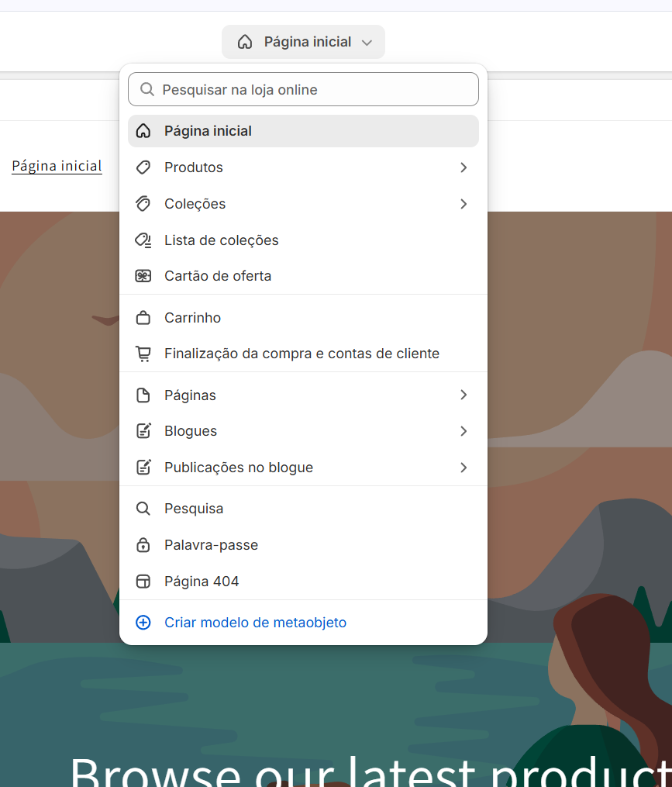
Task: Select Finalização da compra e contas de cliente
Action: coord(302,354)
